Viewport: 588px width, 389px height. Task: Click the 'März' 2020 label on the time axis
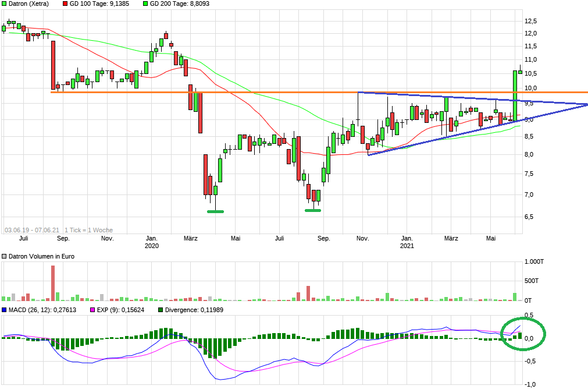click(x=191, y=238)
